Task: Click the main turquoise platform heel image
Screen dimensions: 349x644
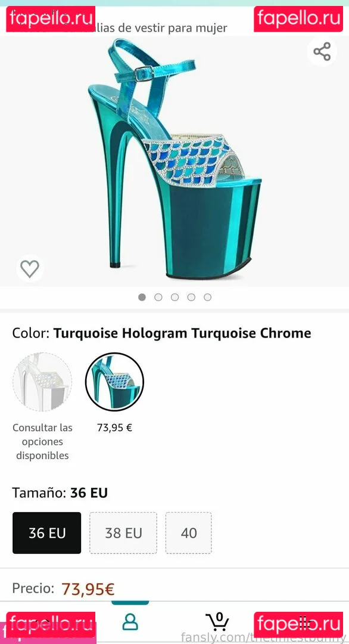Action: 174,160
